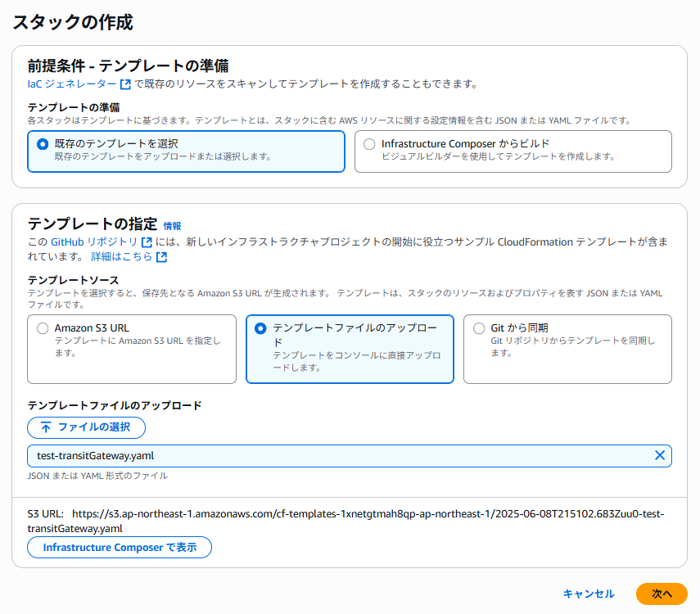Click external link icon beside GitHub リポジトリ
Image resolution: width=700 pixels, height=614 pixels.
147,242
